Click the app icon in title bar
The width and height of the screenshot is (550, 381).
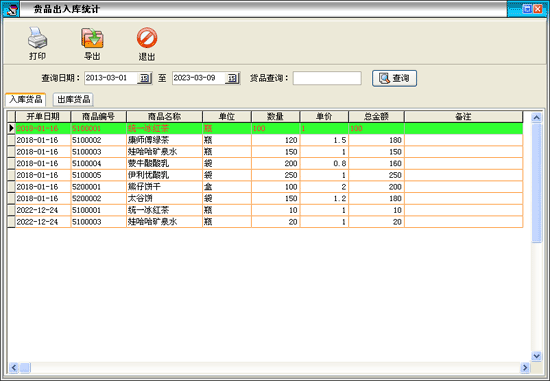tap(11, 9)
